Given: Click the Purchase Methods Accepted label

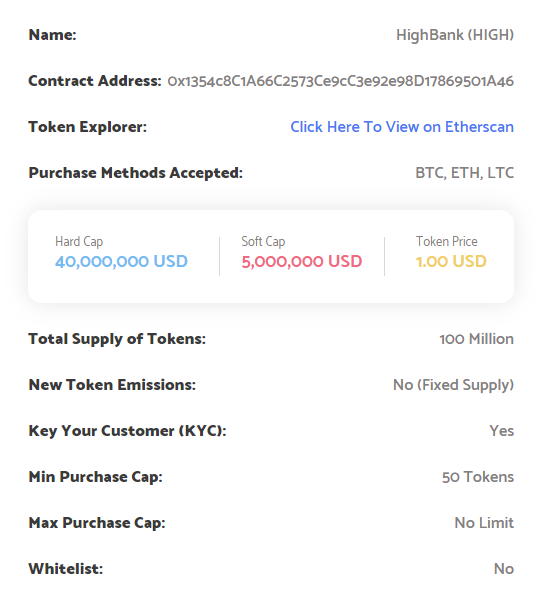Looking at the screenshot, I should coord(135,173).
